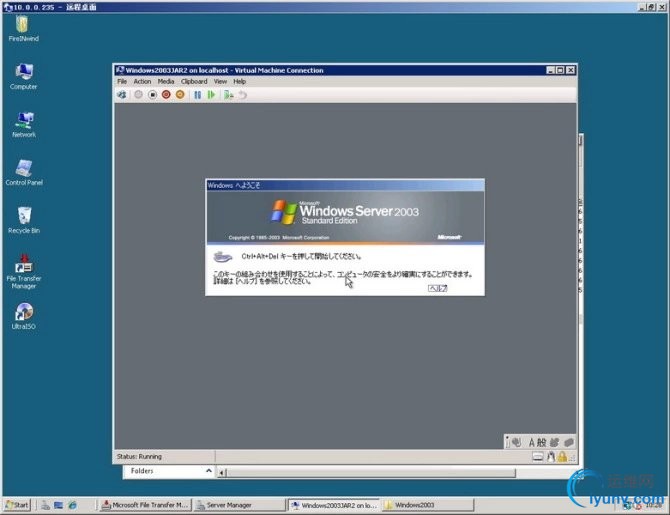
Task: Click the red Shut Down icon
Action: coord(166,95)
